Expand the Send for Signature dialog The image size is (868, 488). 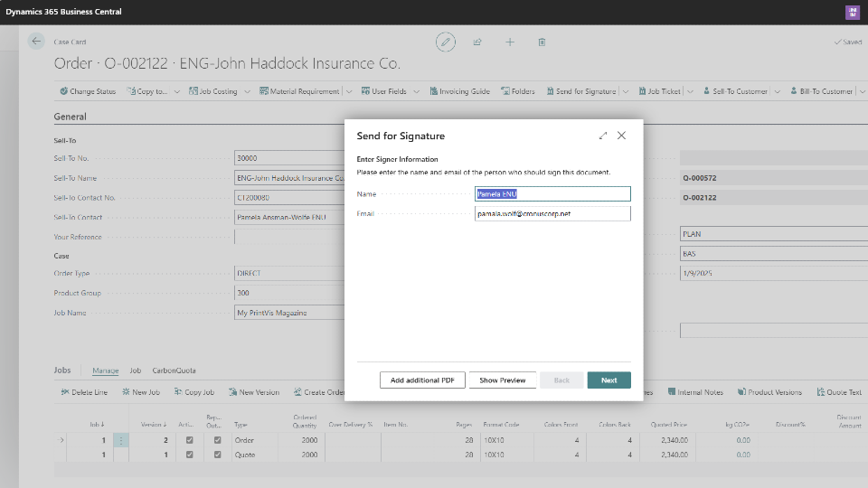coord(603,136)
